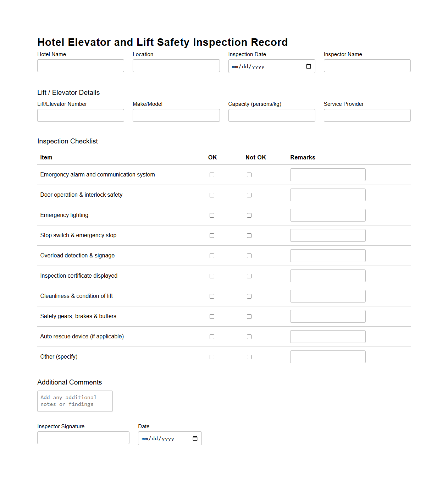The image size is (448, 485).
Task: Click the Lift/Elevator Number field
Action: click(x=81, y=115)
